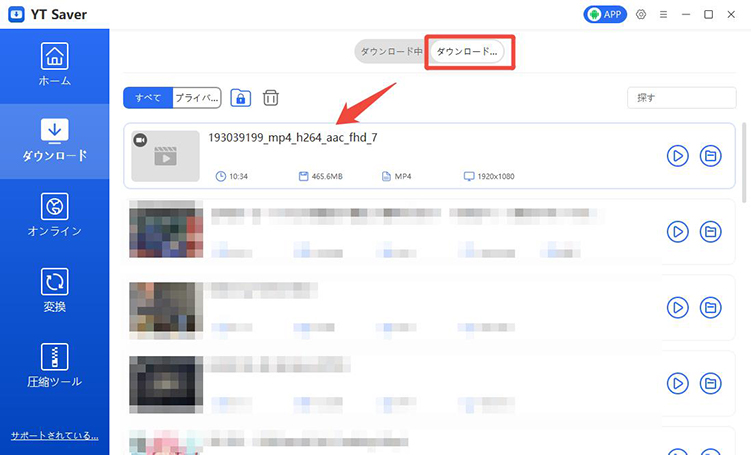Switch to the ダウンロード中 tab
The image size is (751, 455).
pos(391,51)
